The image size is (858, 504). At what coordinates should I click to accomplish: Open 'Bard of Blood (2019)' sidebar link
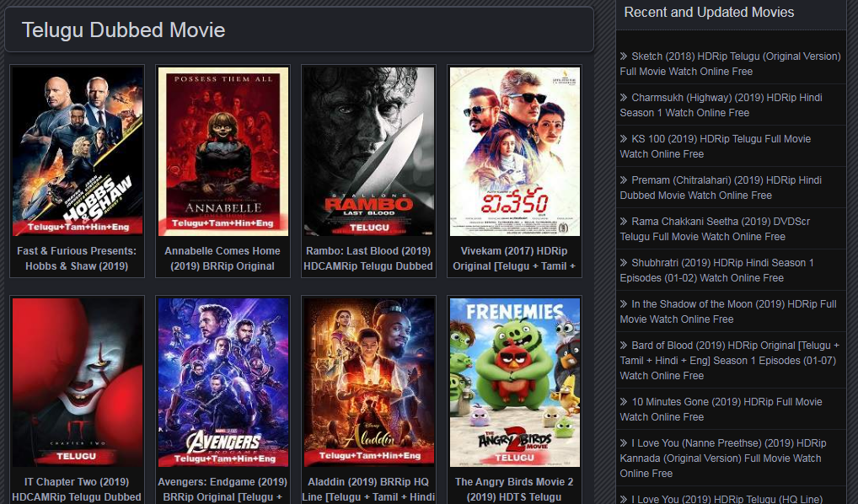click(x=729, y=361)
